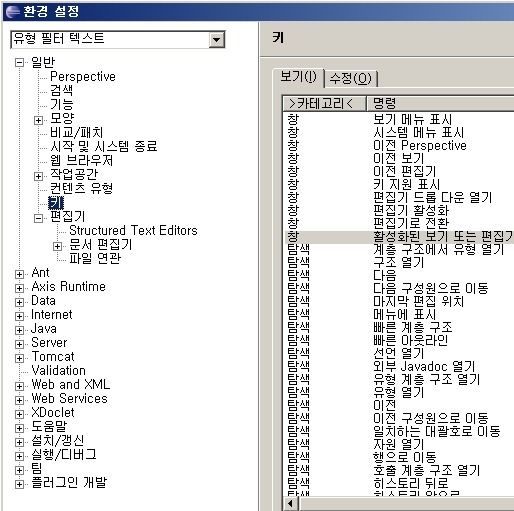
Task: Select the Validation tree item
Action: (59, 370)
